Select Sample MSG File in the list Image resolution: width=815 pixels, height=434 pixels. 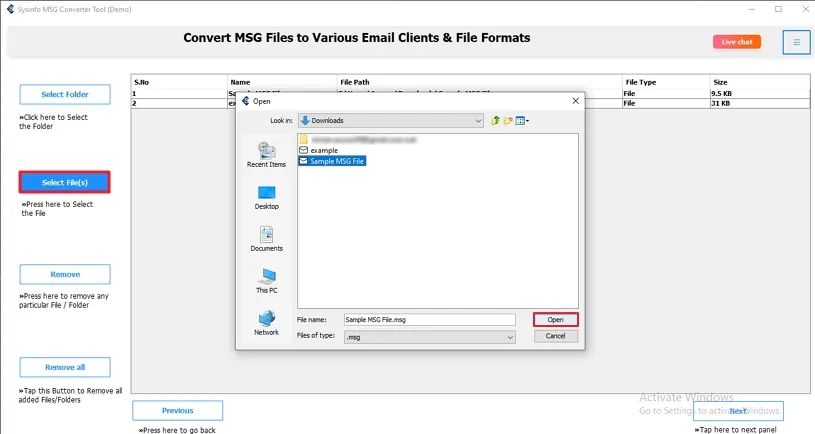pyautogui.click(x=332, y=161)
